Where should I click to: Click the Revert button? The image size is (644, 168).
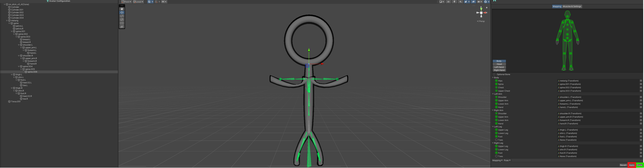[623, 165]
